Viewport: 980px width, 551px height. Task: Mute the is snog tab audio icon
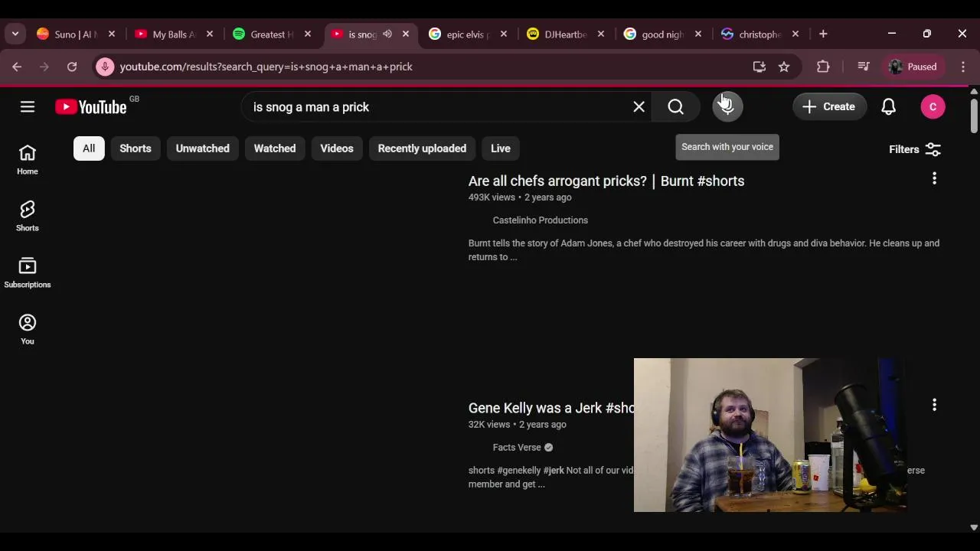(387, 34)
